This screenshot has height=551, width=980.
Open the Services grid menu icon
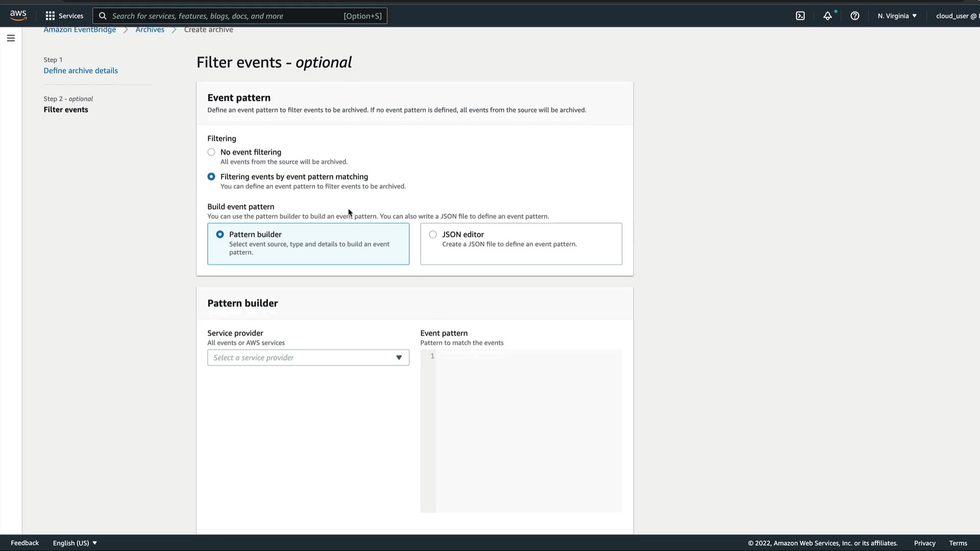pos(50,16)
